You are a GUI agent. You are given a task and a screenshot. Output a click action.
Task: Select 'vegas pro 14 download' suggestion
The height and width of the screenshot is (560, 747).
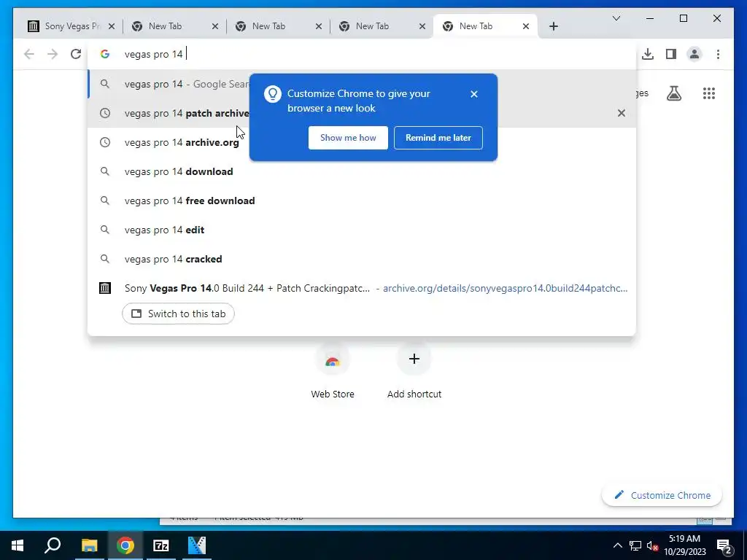pyautogui.click(x=362, y=171)
